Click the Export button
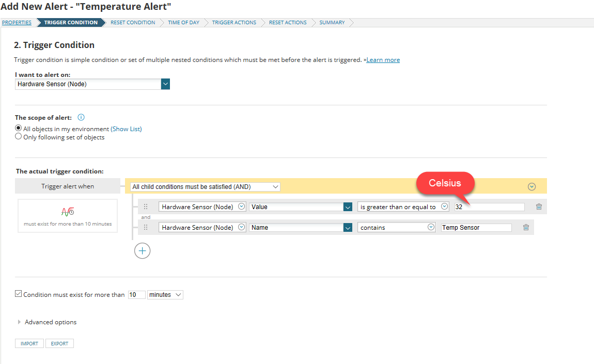Image resolution: width=594 pixels, height=364 pixels. pos(59,343)
